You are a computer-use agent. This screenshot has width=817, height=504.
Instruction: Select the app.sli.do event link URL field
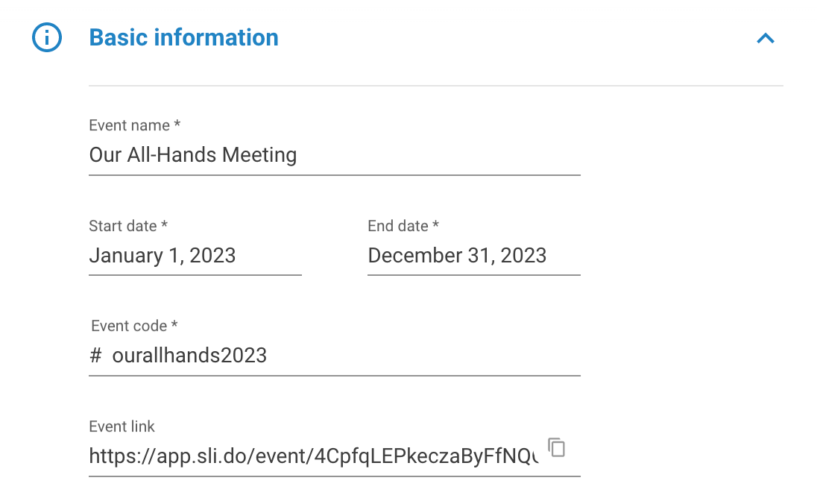pyautogui.click(x=314, y=456)
